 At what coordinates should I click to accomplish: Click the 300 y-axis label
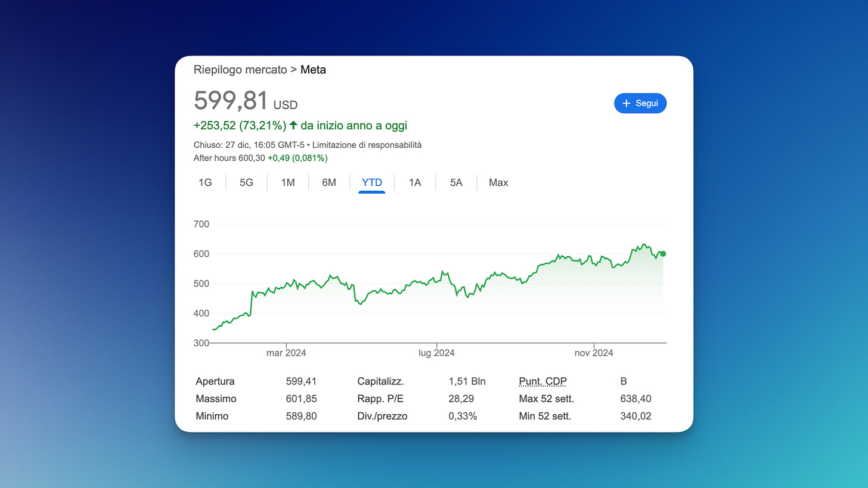point(201,343)
